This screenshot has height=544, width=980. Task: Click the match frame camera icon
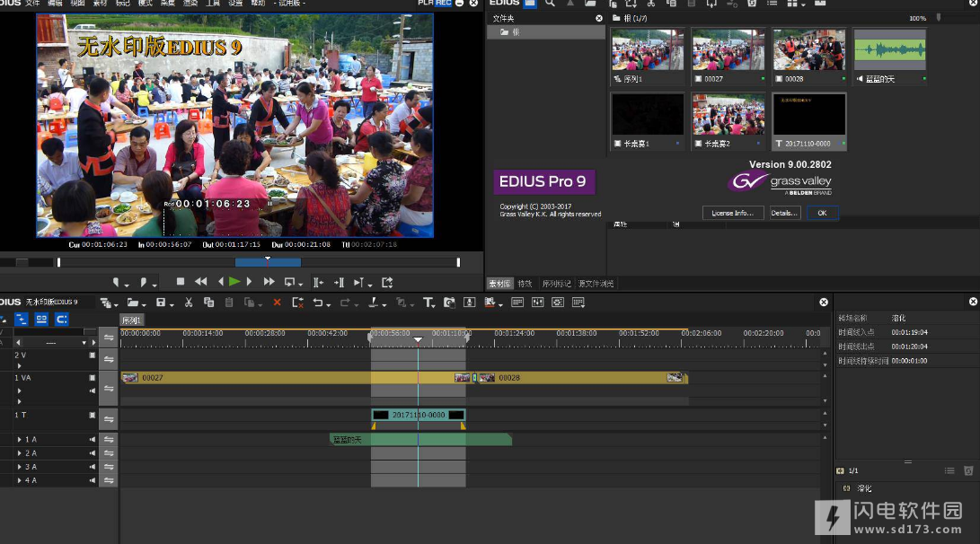coord(449,303)
